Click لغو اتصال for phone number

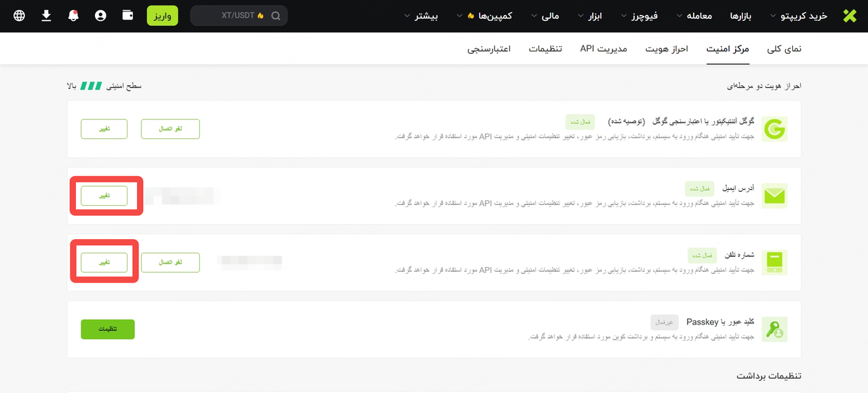point(170,262)
